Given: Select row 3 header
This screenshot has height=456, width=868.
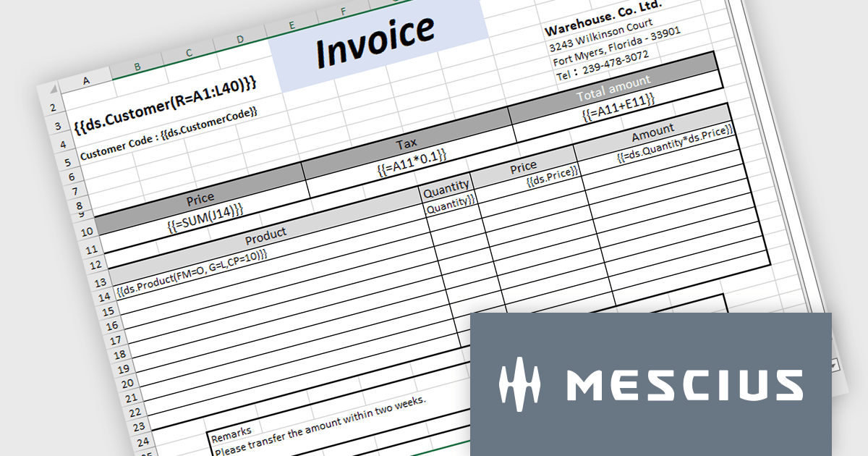Looking at the screenshot, I should coord(59,127).
